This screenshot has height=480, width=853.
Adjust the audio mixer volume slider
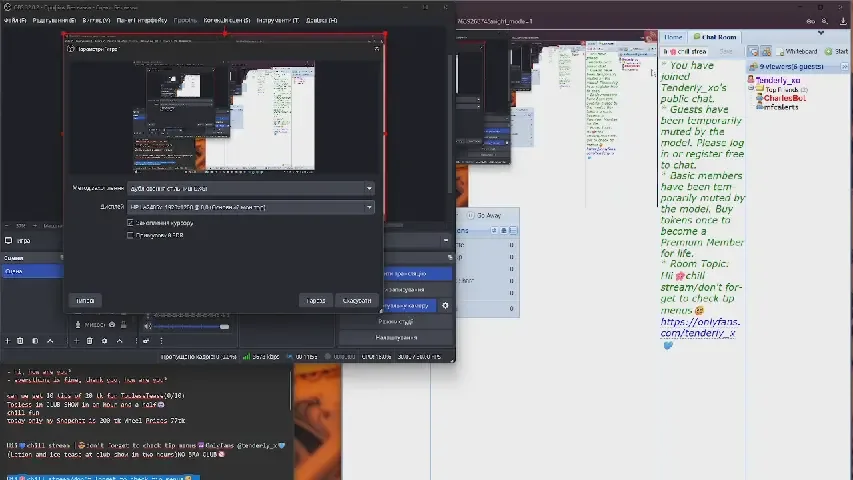pos(190,326)
